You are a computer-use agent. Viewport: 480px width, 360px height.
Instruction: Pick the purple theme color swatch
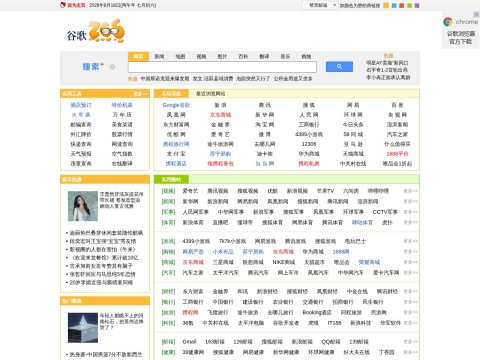tap(417, 5)
